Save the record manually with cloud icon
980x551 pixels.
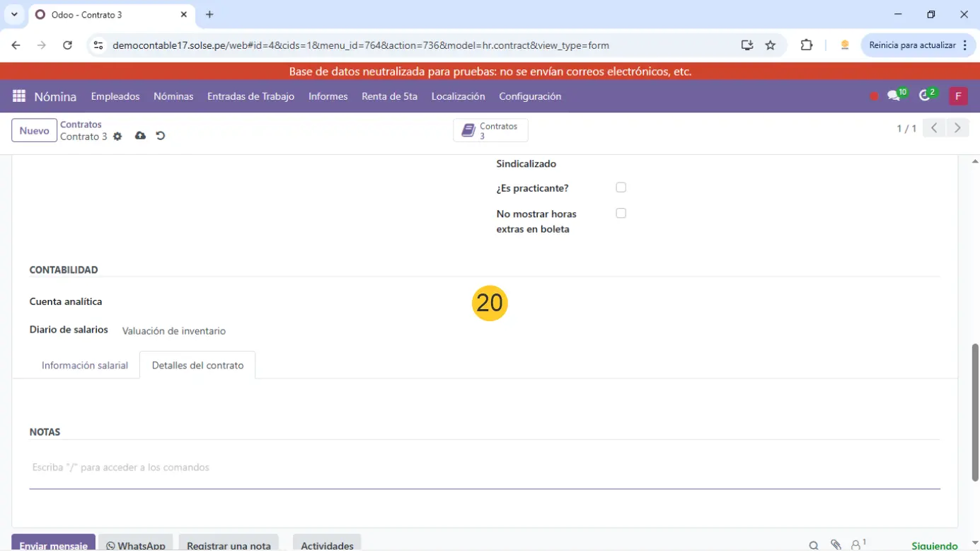point(140,136)
